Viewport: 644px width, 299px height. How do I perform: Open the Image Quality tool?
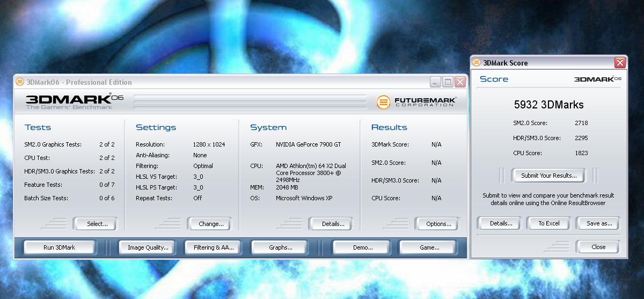148,247
